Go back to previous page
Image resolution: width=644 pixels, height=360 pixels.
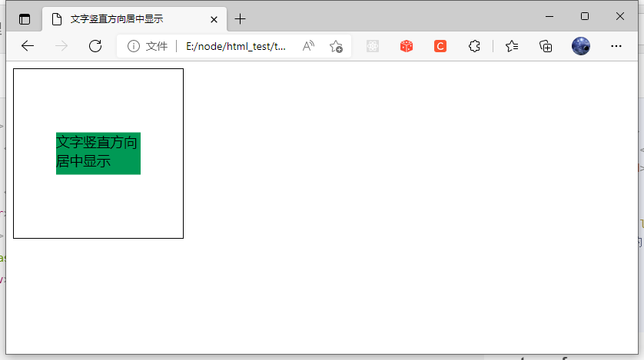pos(28,46)
